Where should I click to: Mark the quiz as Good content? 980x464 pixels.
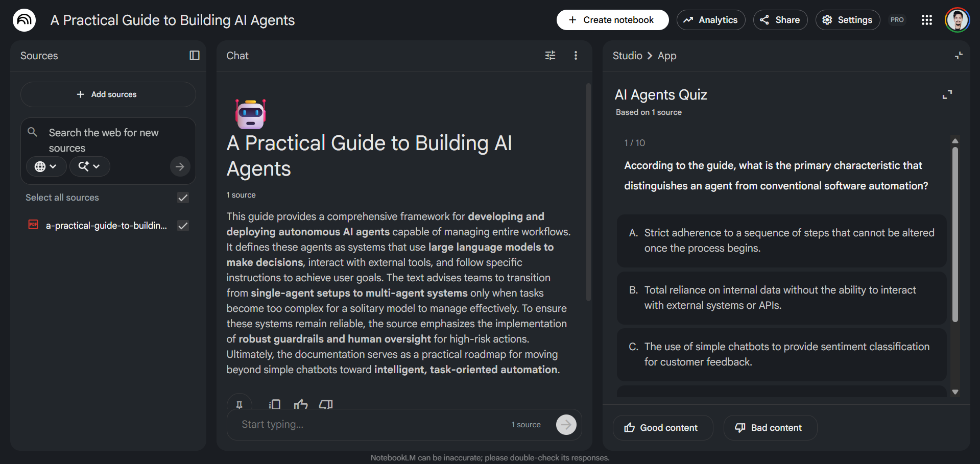pyautogui.click(x=662, y=427)
